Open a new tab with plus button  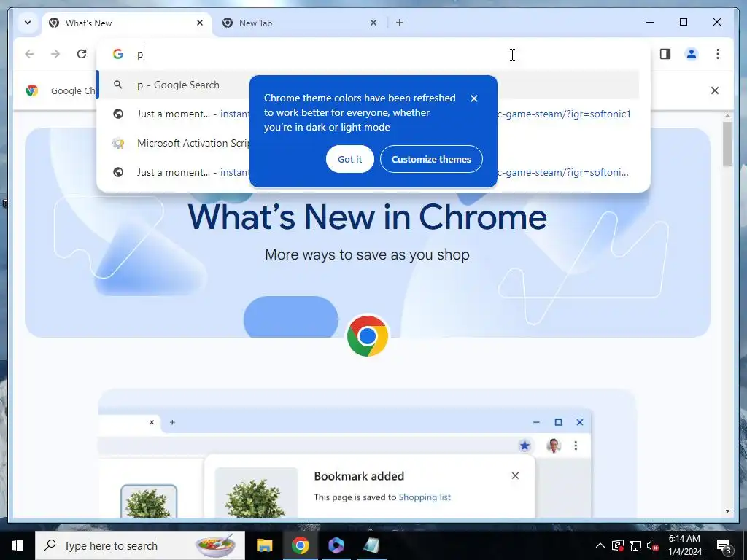(x=399, y=23)
